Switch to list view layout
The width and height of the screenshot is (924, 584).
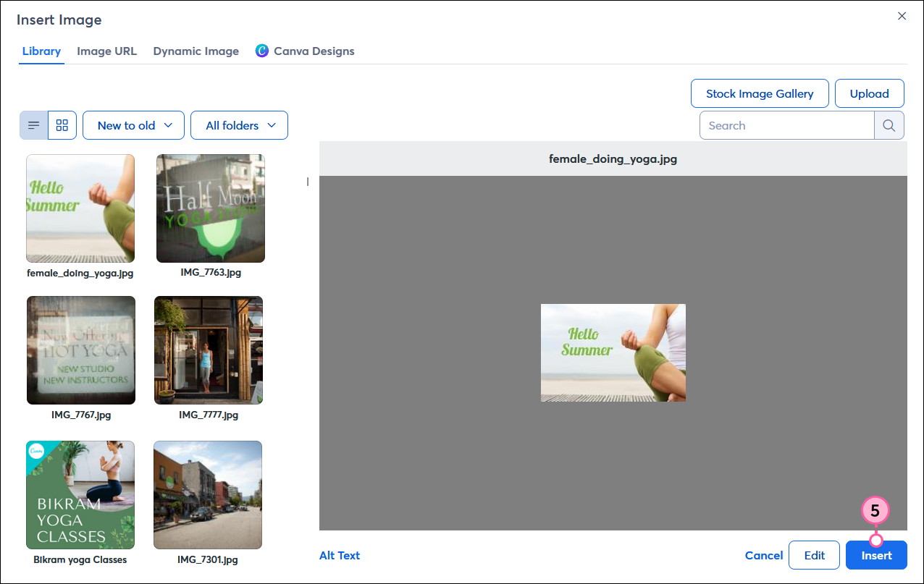click(34, 125)
